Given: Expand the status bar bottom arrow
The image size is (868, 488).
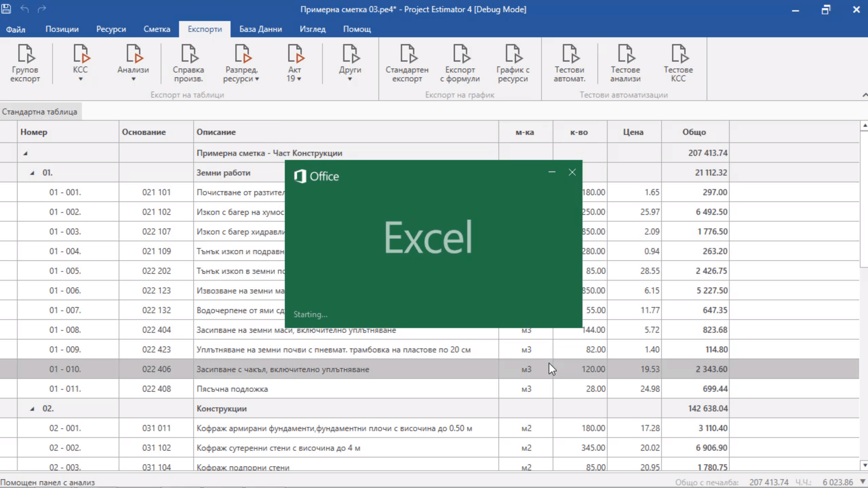Looking at the screenshot, I should (x=863, y=482).
